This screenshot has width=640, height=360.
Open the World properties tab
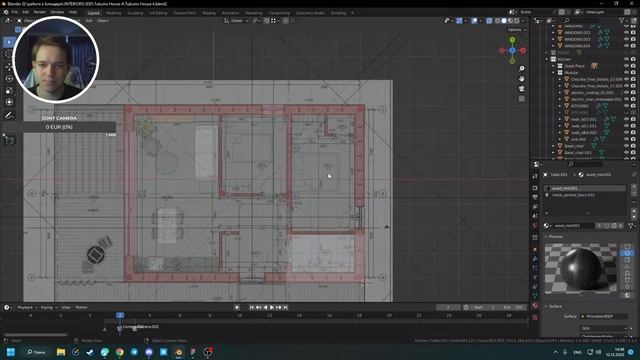point(535,226)
